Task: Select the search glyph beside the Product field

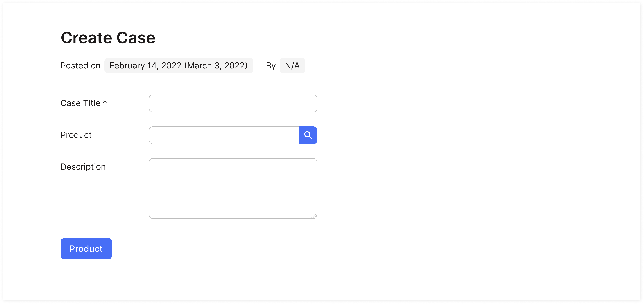Action: [308, 135]
